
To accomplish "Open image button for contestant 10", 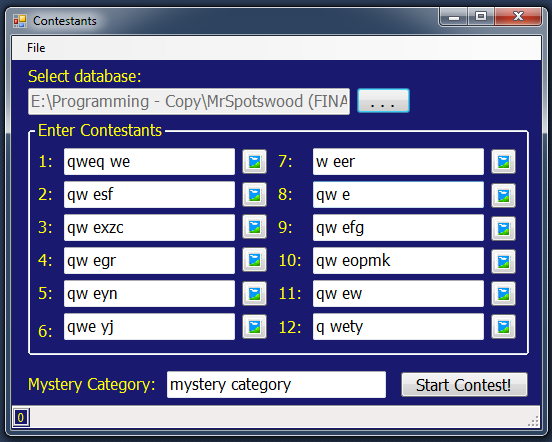I will pos(503,261).
